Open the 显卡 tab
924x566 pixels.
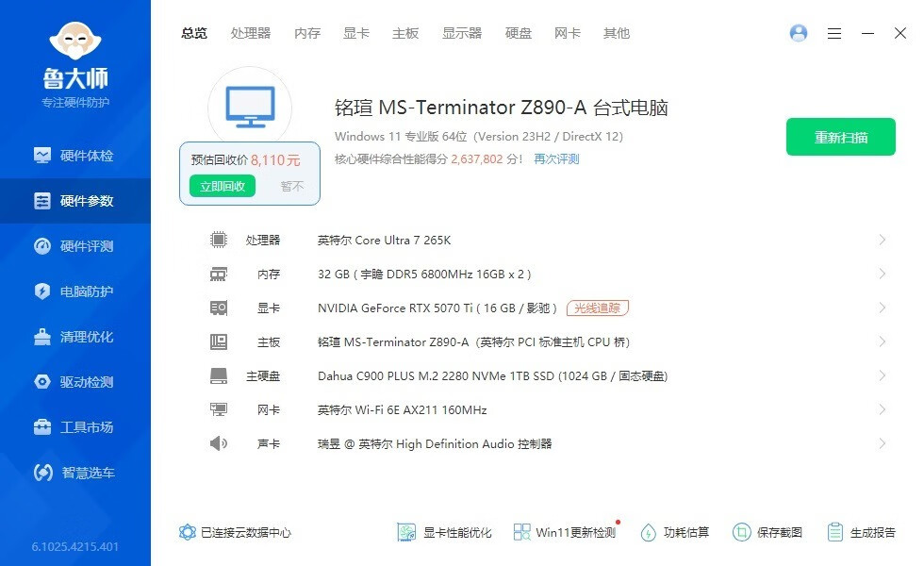(x=356, y=33)
